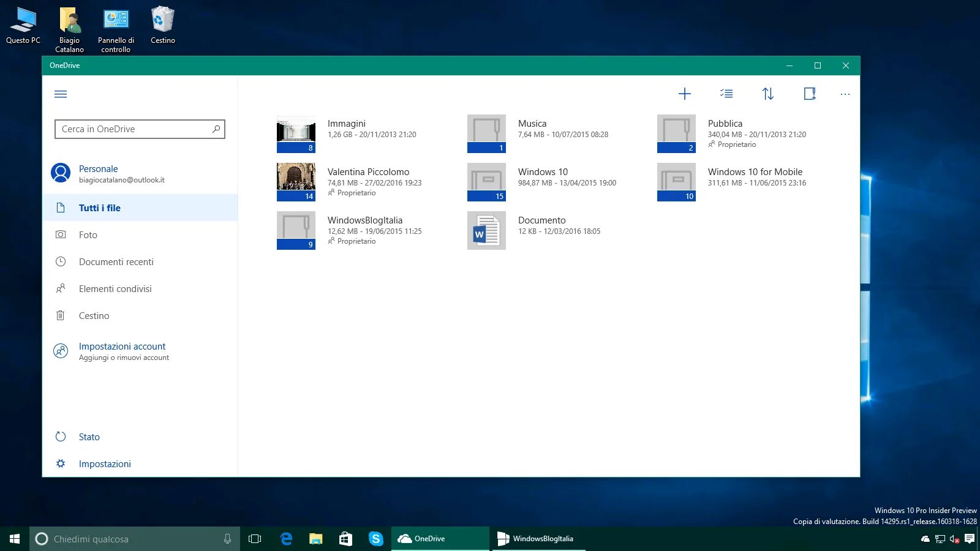The width and height of the screenshot is (980, 551).
Task: Open the Immagini folder thumbnail
Action: coord(296,133)
